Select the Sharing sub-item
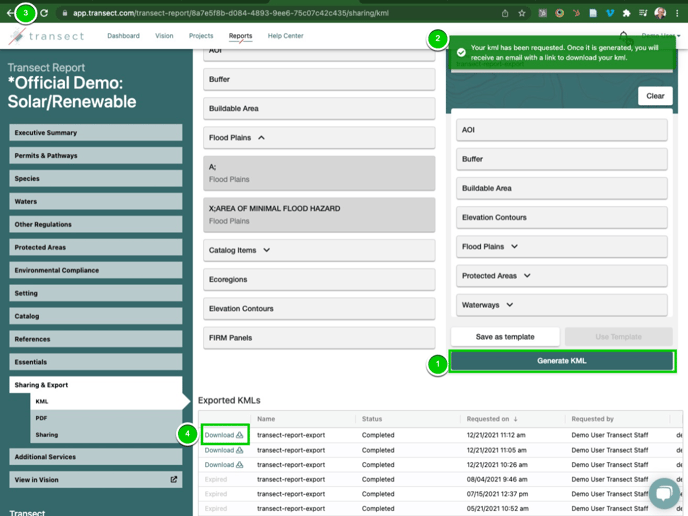Screen dimensions: 688x516 click(x=106, y=435)
